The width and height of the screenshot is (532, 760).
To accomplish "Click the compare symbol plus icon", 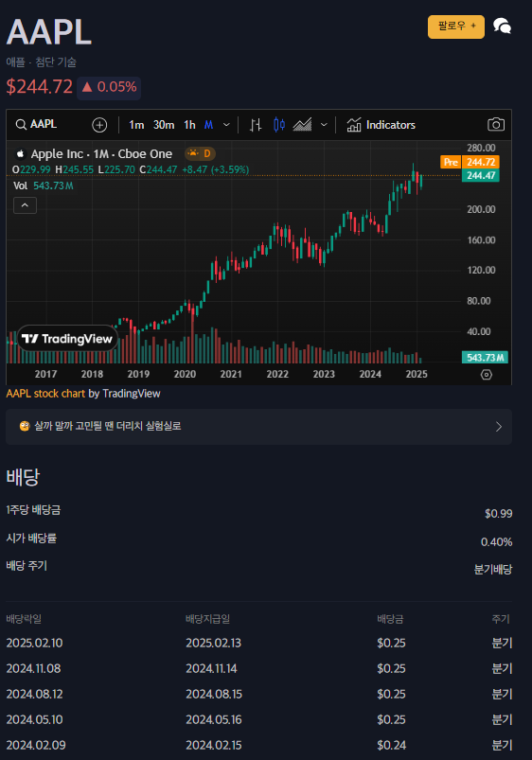I will (99, 125).
